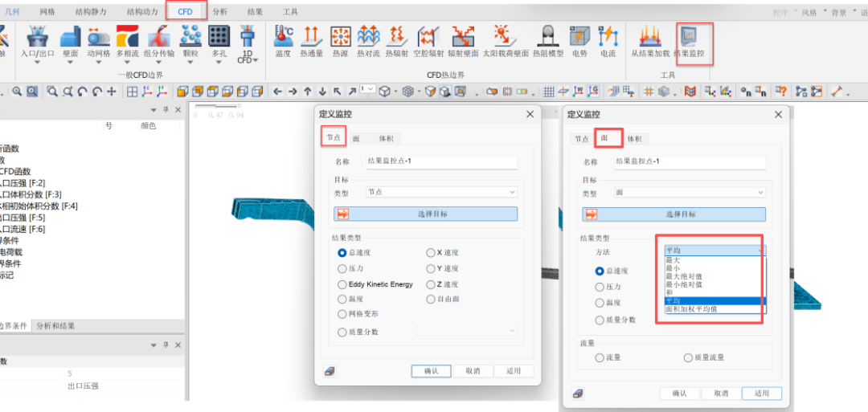Open the 分析 ribbon tab
The width and height of the screenshot is (868, 412).
(220, 11)
